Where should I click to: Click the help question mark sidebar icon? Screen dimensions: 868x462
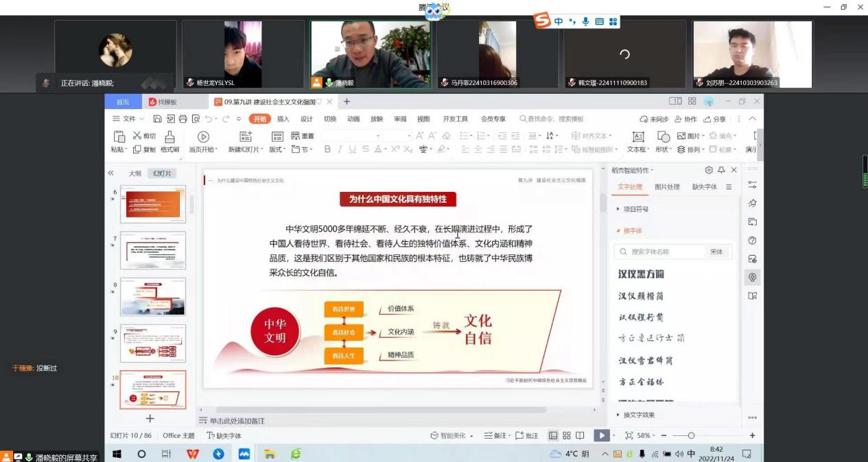click(752, 241)
